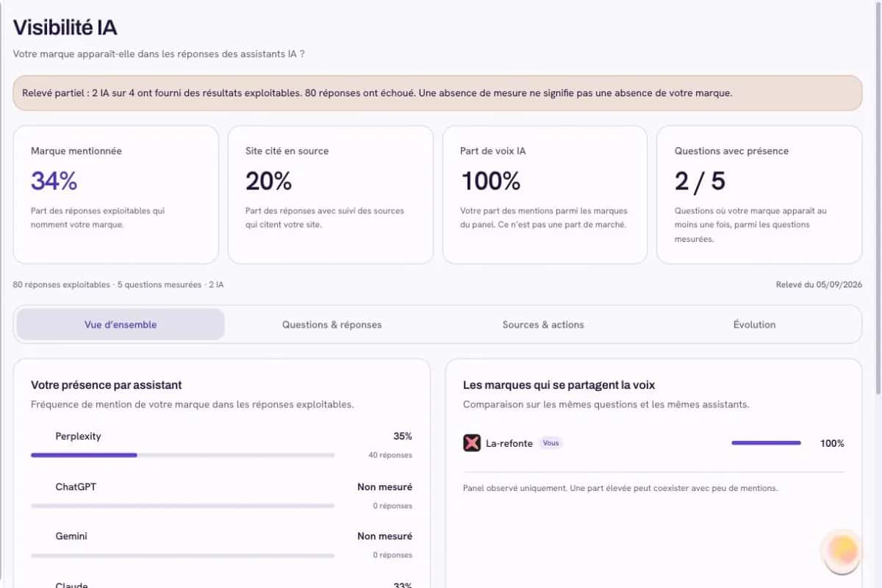The height and width of the screenshot is (588, 882).
Task: Select the "Visibilité IA" page title
Action: pyautogui.click(x=65, y=27)
